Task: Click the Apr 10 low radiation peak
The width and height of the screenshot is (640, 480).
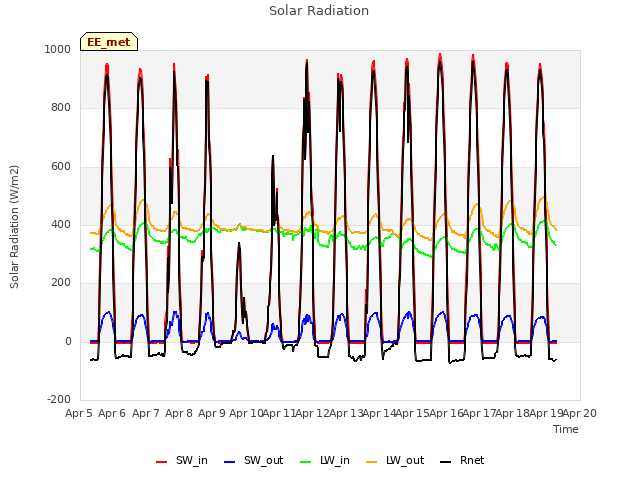Action: pyautogui.click(x=239, y=245)
